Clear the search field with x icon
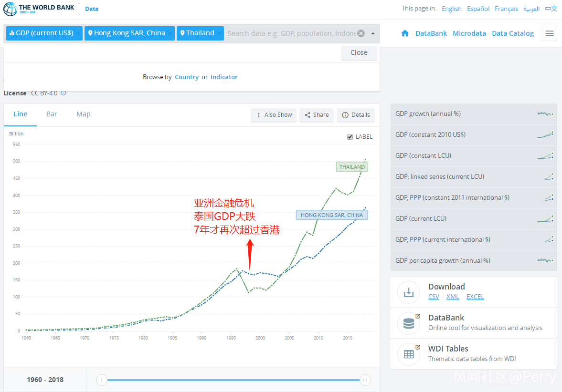This screenshot has width=562, height=392. 361,33
